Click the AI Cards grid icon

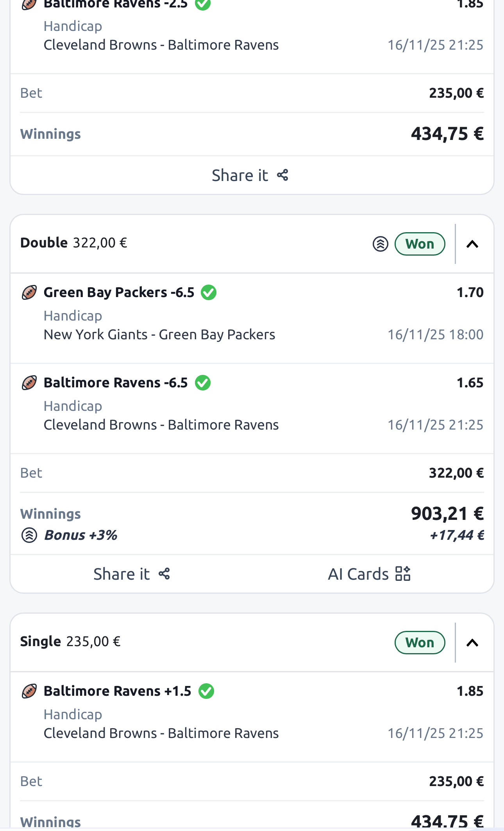pyautogui.click(x=403, y=574)
